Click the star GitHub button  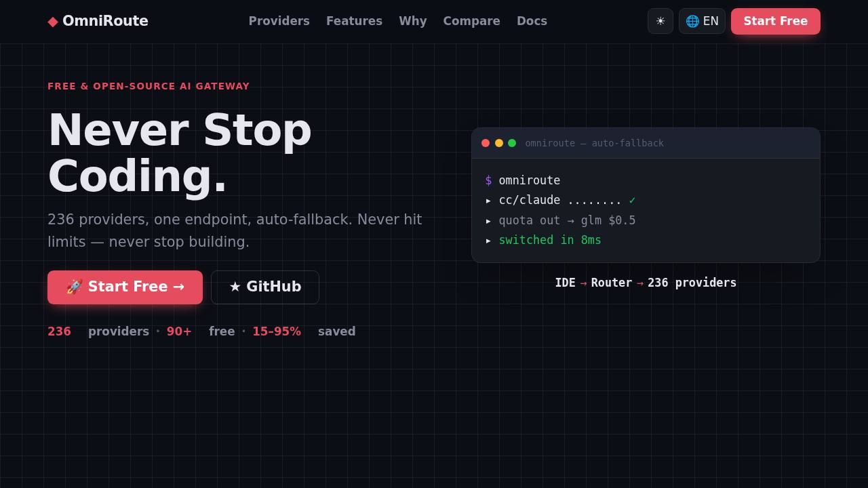[x=265, y=287]
